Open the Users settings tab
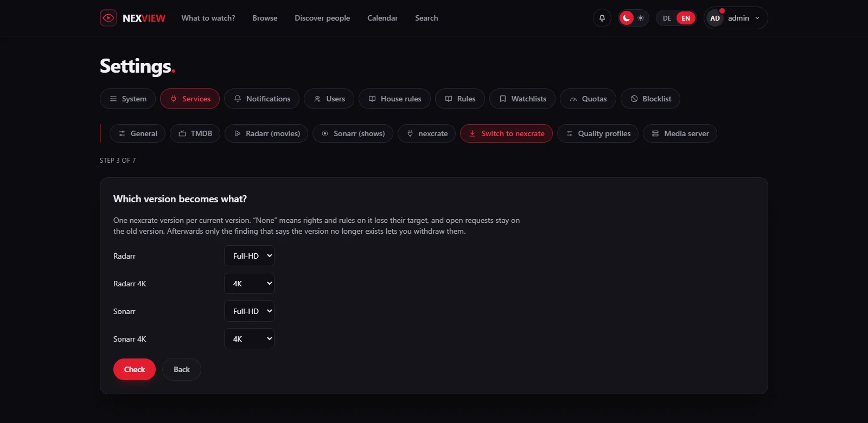 pos(329,99)
